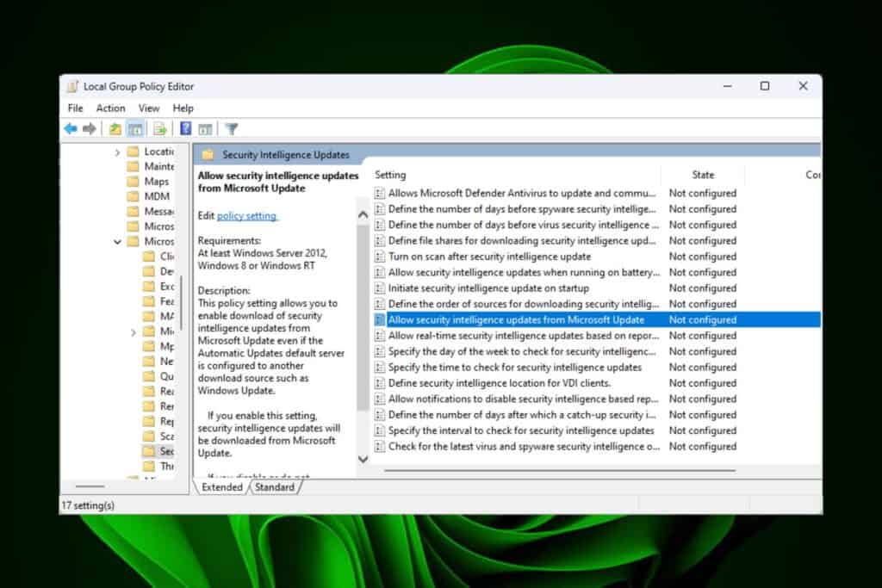Click the down arrow of the description scrollbar
This screenshot has width=882, height=588.
click(363, 459)
